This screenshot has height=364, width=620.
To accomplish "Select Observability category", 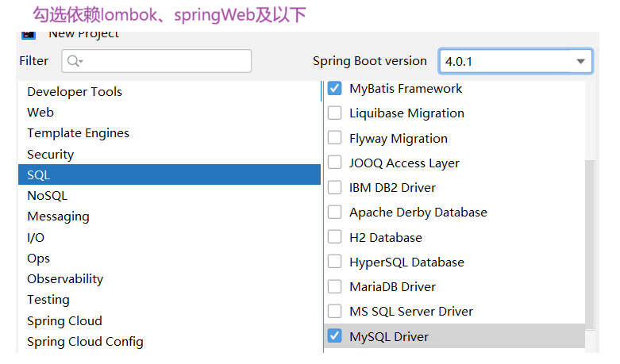I will point(169,278).
